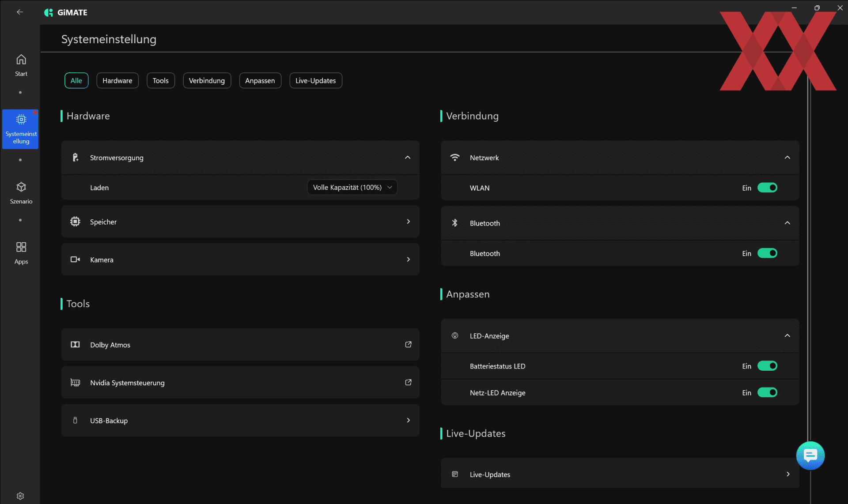This screenshot has width=848, height=504.
Task: Open the settings gear icon in the sidebar
Action: (x=20, y=496)
